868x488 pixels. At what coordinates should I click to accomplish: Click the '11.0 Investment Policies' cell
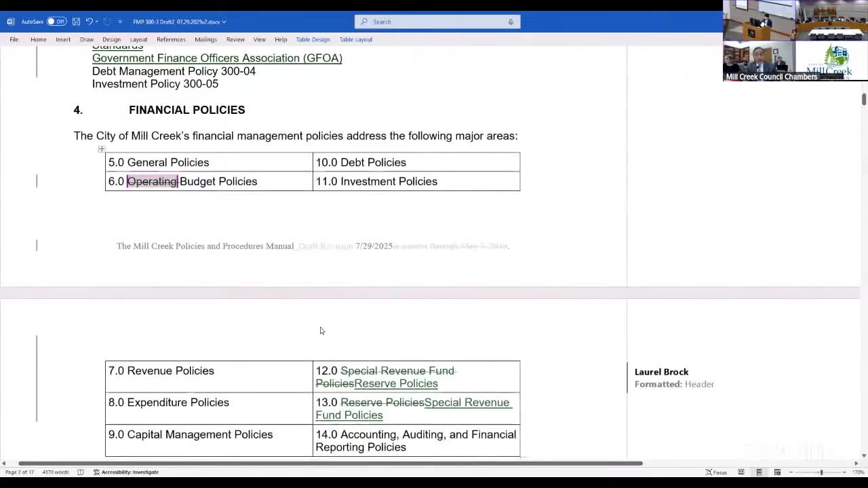click(x=416, y=182)
